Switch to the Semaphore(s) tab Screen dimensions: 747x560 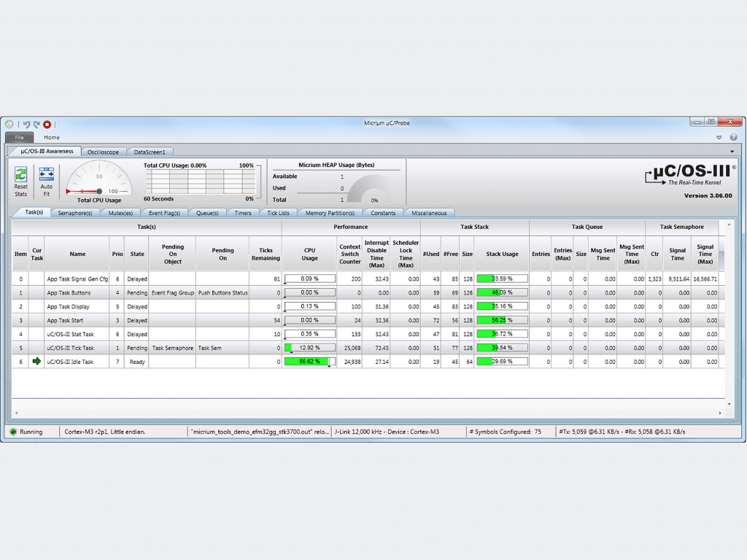pos(75,213)
